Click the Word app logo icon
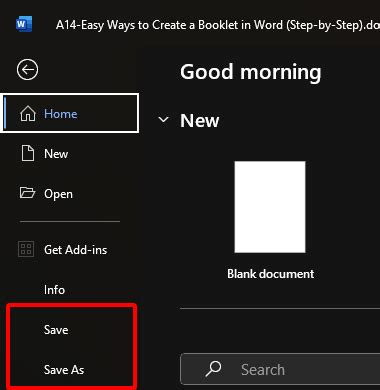This screenshot has height=390, width=380. (24, 24)
